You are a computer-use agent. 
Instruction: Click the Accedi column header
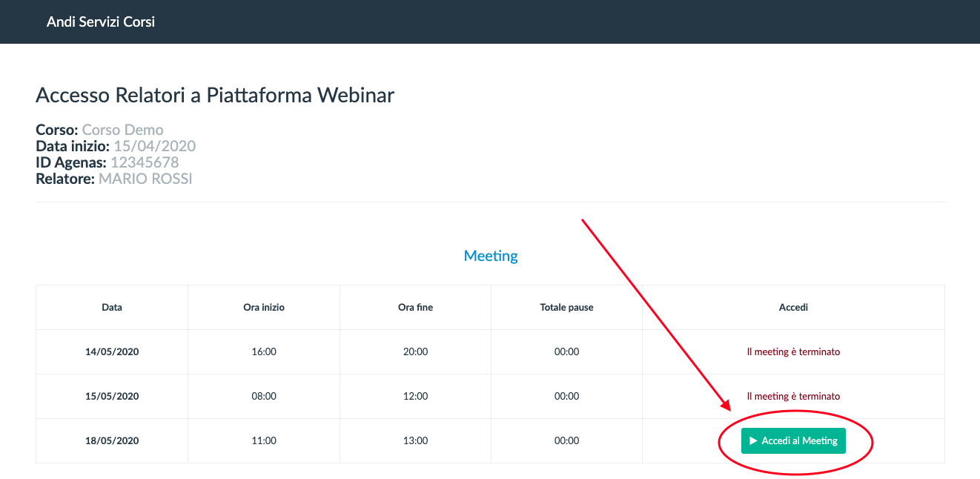click(x=793, y=307)
